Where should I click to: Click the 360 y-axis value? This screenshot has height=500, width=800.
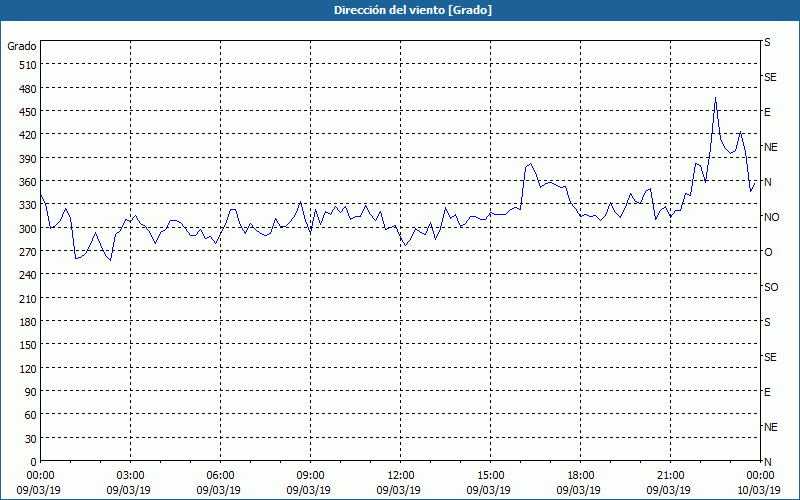(x=28, y=182)
